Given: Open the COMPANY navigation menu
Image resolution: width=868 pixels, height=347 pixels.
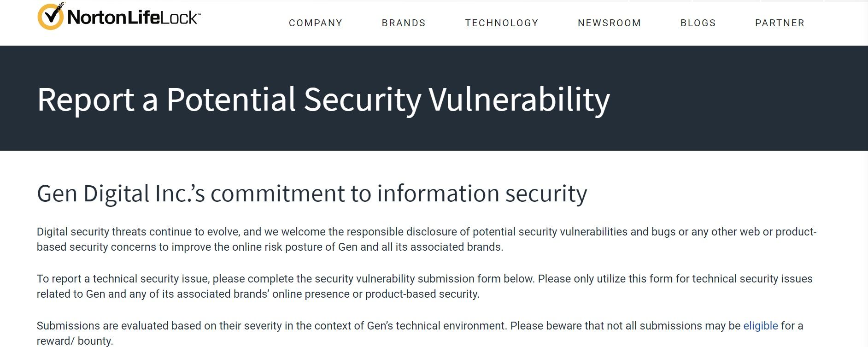Looking at the screenshot, I should click(315, 23).
